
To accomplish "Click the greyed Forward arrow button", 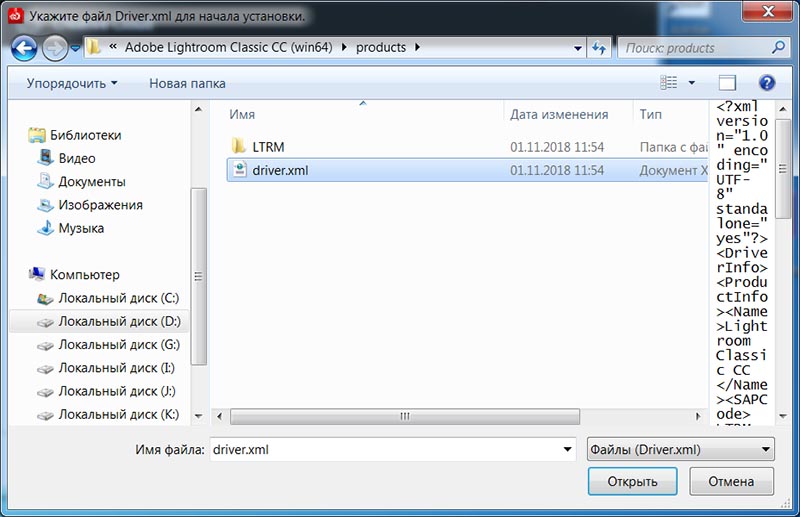I will coord(55,48).
